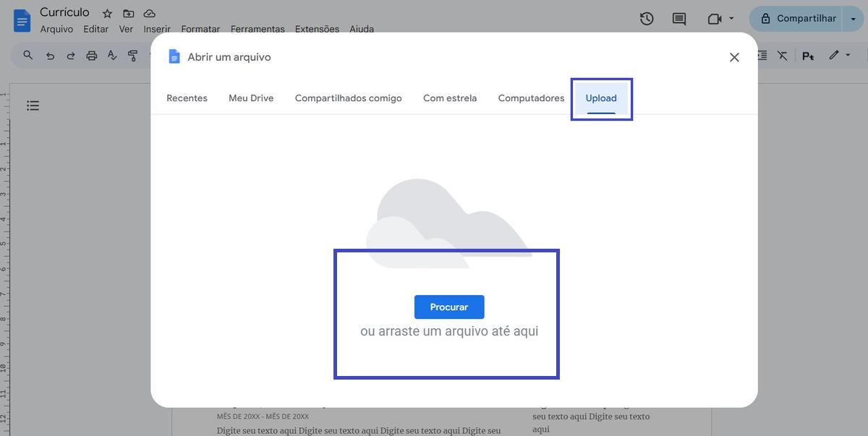The image size is (868, 436).
Task: Print the Currículo document
Action: coord(91,55)
